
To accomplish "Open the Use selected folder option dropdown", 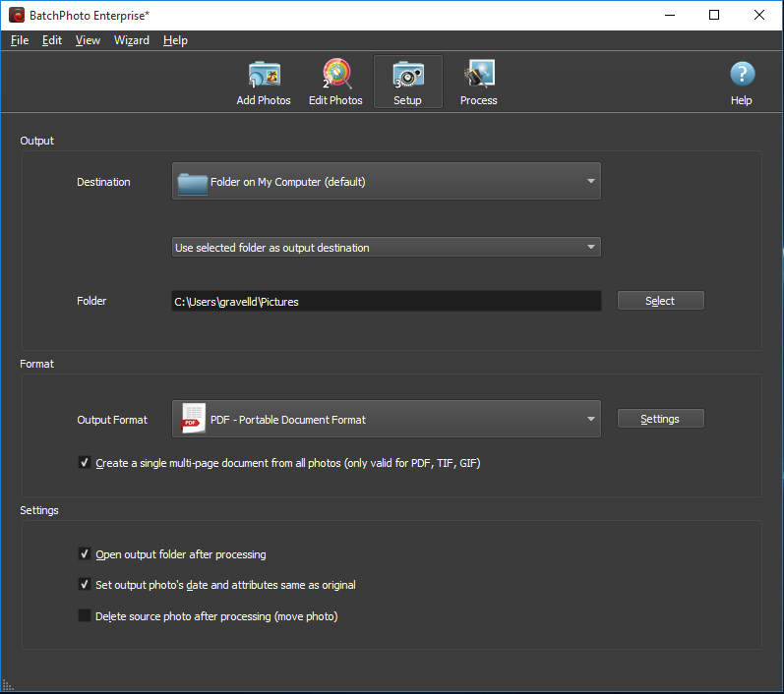I will (387, 248).
